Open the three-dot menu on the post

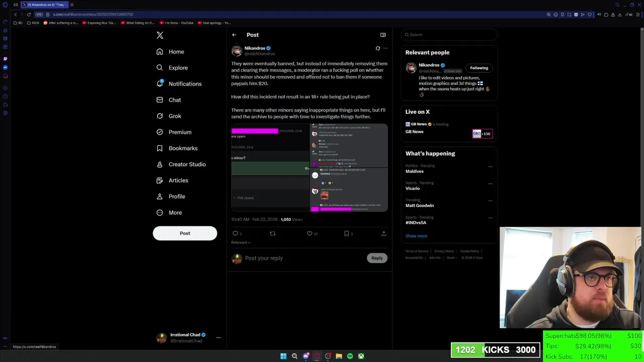click(x=385, y=48)
